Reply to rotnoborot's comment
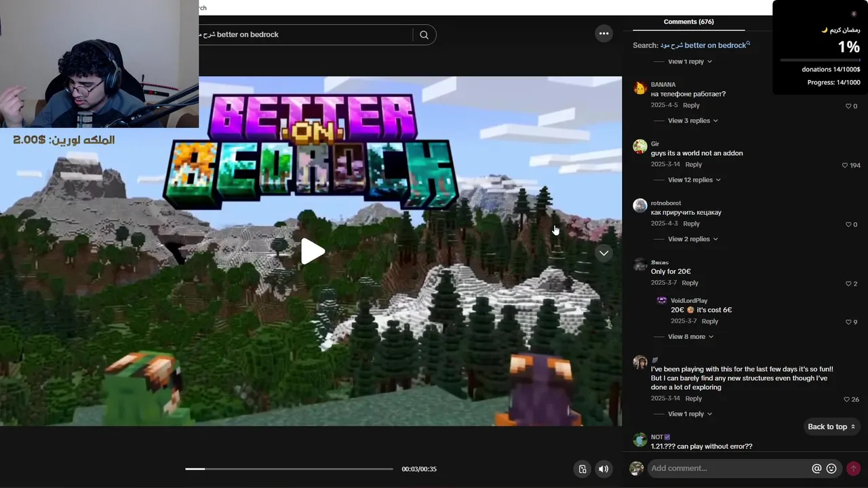Viewport: 868px width, 488px height. tap(691, 224)
